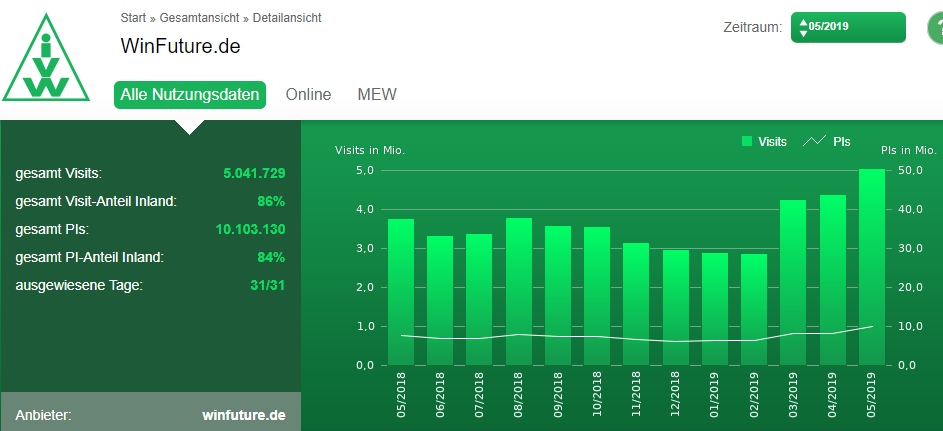The height and width of the screenshot is (431, 943).
Task: Select the Alle Nutzungsdaten tab
Action: (189, 94)
